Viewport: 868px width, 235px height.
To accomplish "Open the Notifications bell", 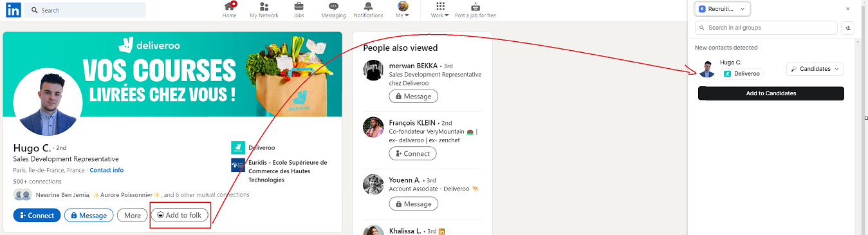I will tap(368, 10).
